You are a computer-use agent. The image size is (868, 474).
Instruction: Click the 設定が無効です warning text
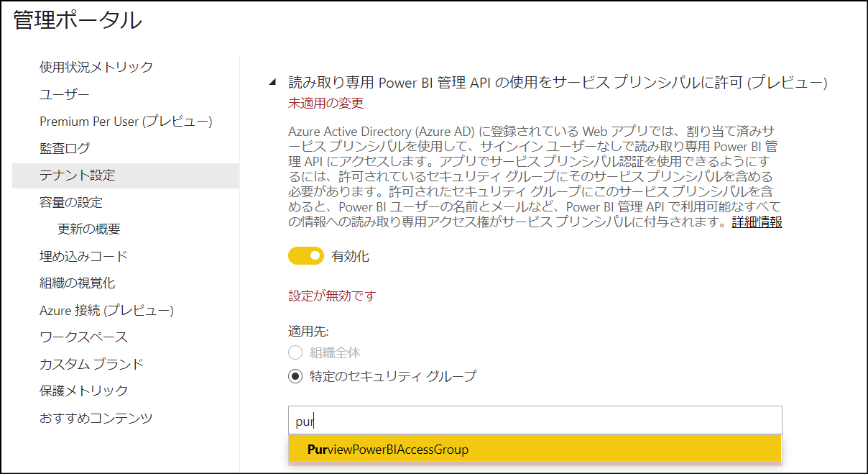tap(332, 296)
